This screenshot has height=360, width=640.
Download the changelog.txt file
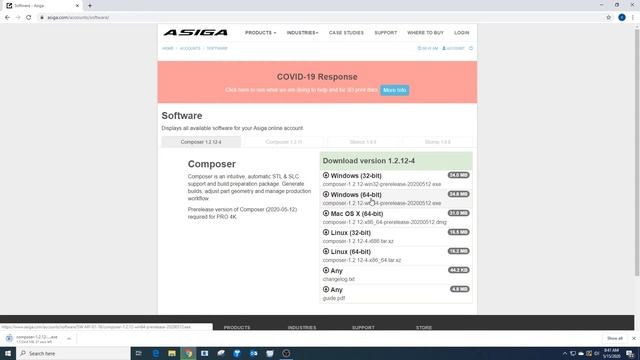[x=396, y=274]
